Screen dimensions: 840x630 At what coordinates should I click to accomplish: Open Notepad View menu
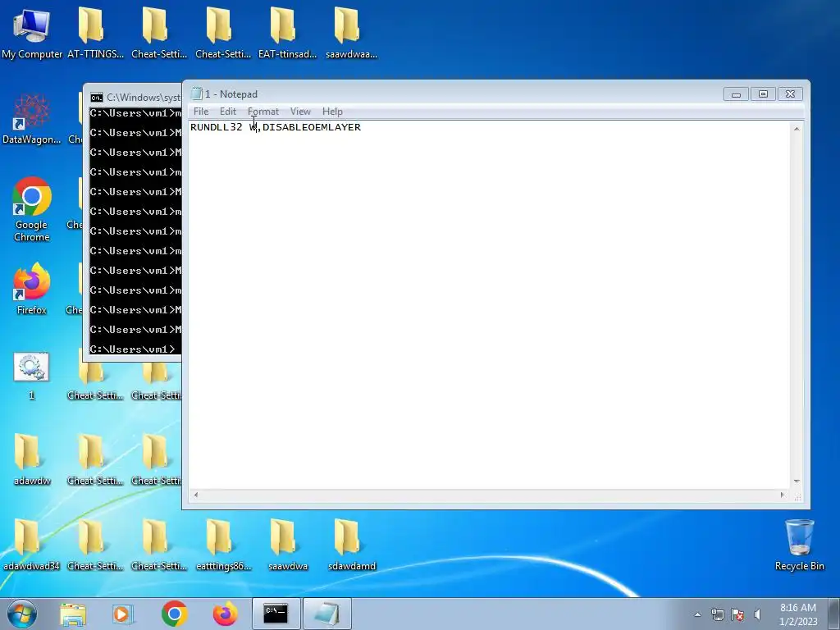click(x=300, y=112)
